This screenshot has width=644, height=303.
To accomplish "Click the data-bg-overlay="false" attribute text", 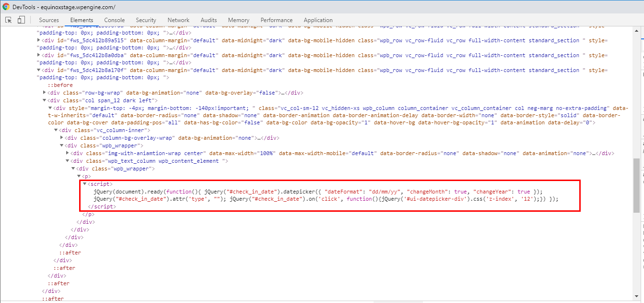I will pos(243,93).
